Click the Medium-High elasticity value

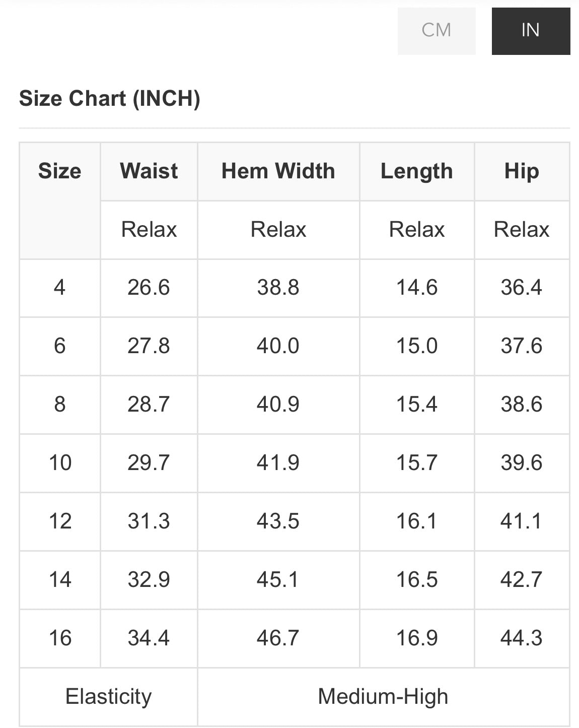point(383,697)
